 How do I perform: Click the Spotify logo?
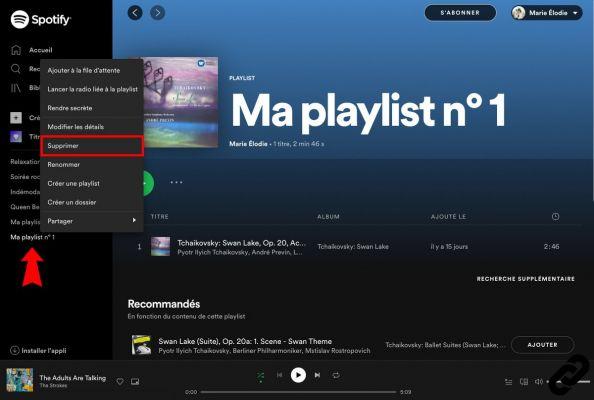coord(41,19)
